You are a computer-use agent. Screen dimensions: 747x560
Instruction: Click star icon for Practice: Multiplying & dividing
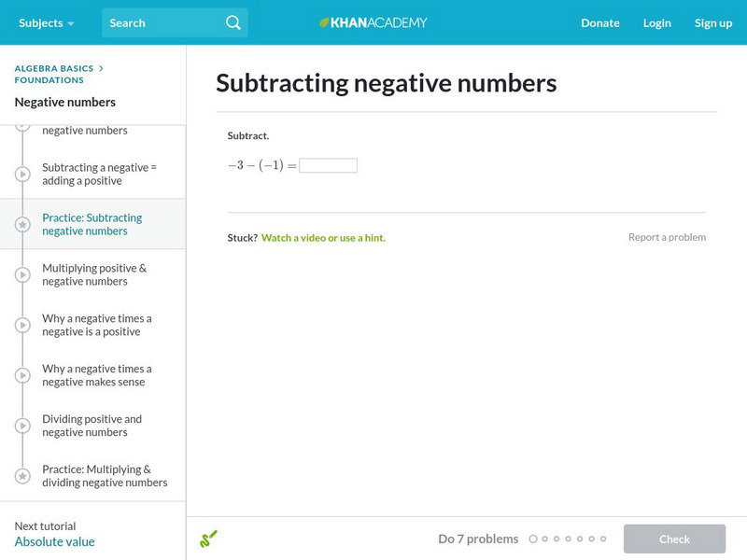(22, 476)
